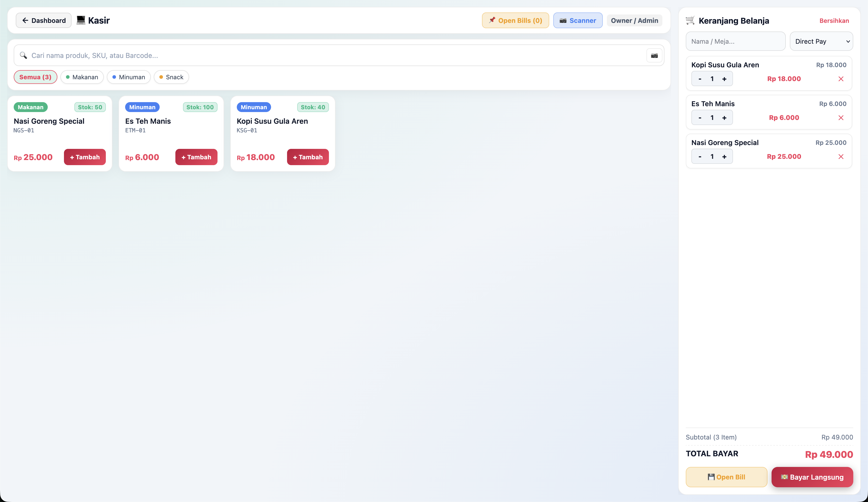
Task: Select the Semua (3) category filter
Action: [35, 77]
